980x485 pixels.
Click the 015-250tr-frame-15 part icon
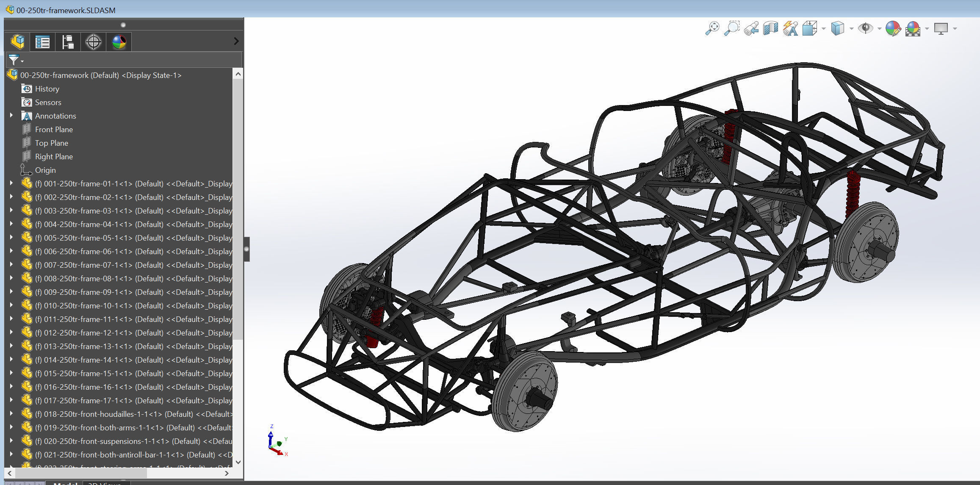click(x=27, y=373)
